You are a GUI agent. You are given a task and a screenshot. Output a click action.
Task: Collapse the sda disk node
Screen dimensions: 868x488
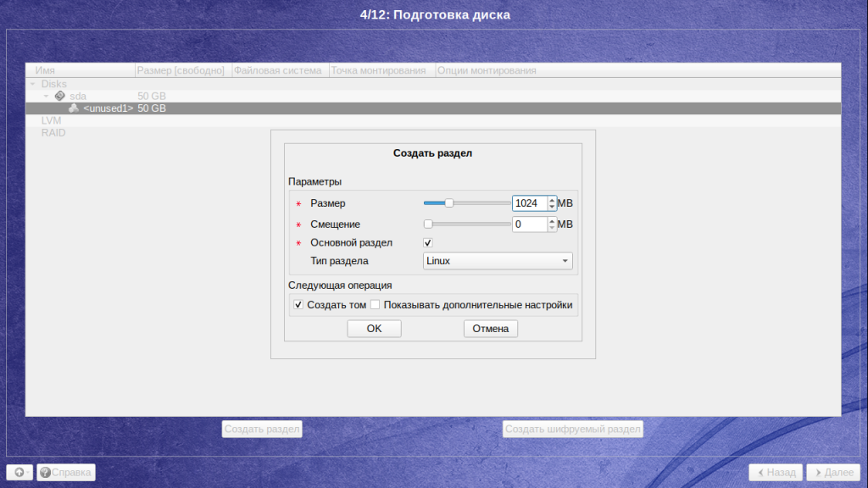[x=46, y=96]
